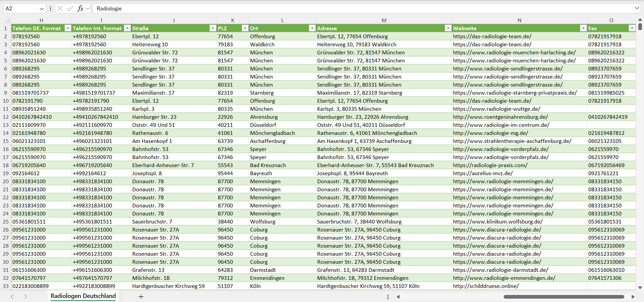The width and height of the screenshot is (644, 302).
Task: Open the Name Box dropdown arrow
Action: coord(42,8)
